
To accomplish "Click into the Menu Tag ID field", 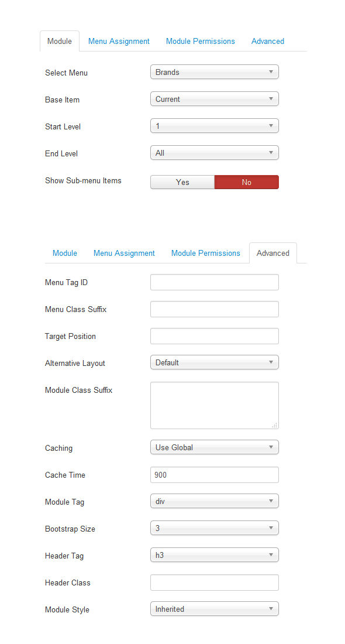I will 215,283.
